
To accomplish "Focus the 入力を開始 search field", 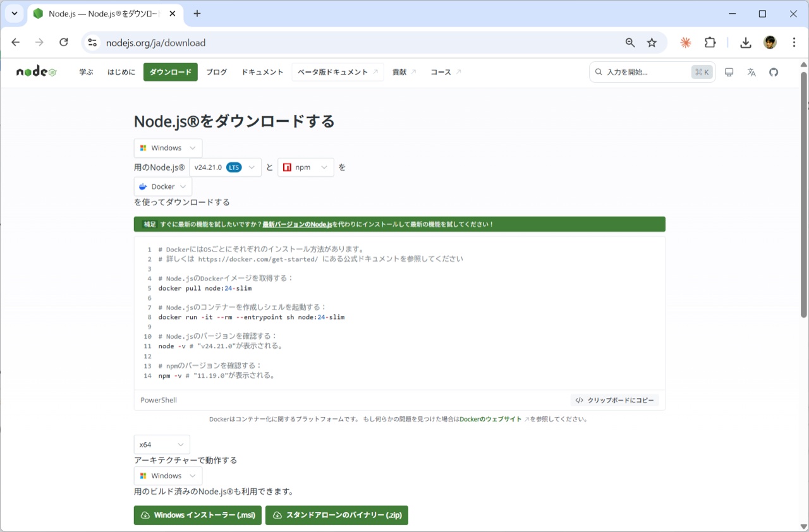I will [x=652, y=72].
